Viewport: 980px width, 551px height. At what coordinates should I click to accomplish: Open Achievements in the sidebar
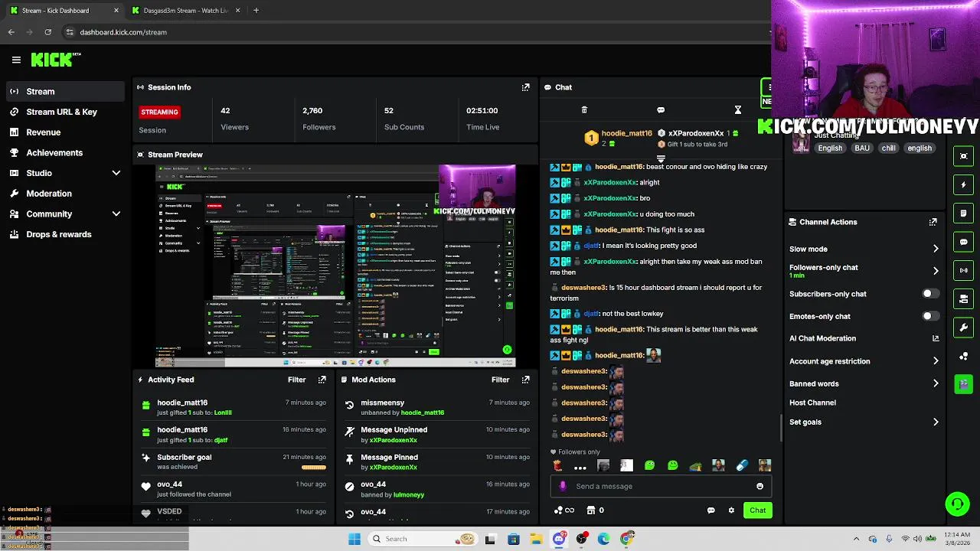click(64, 153)
